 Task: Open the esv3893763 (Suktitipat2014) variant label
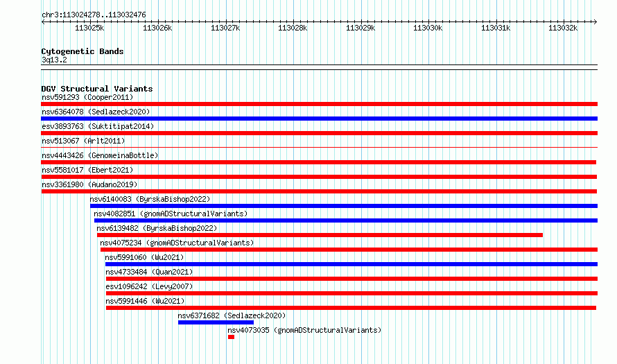[x=98, y=126]
